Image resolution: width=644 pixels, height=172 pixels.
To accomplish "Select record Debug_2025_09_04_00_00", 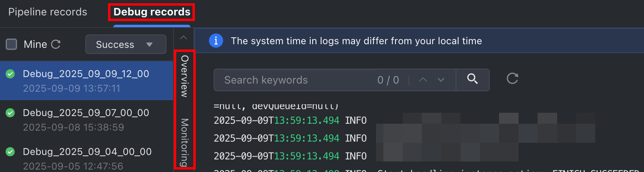I will pos(86,157).
